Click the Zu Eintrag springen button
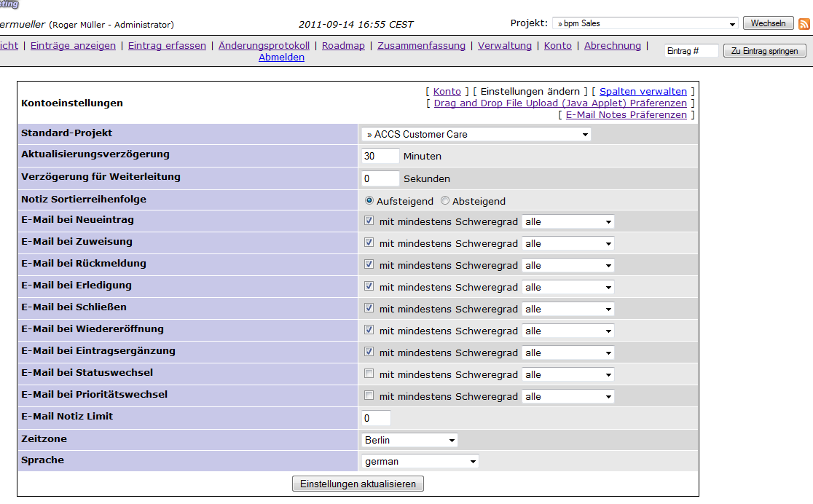 (765, 51)
